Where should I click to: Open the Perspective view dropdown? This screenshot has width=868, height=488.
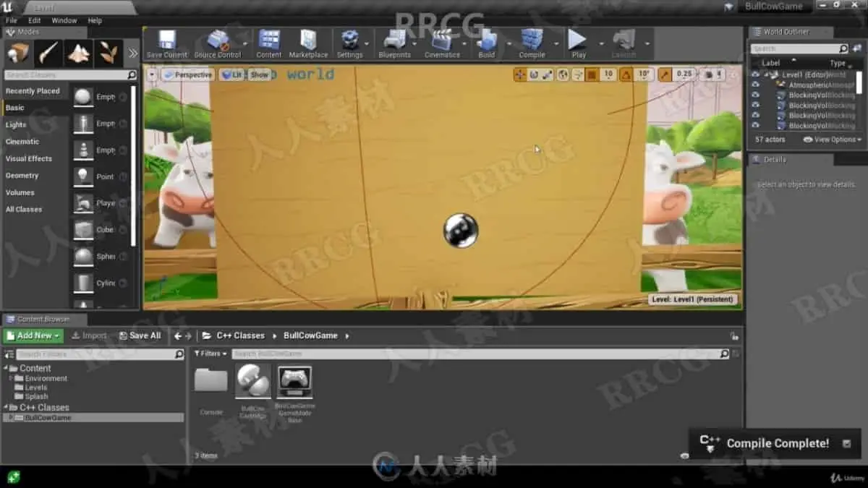click(189, 74)
